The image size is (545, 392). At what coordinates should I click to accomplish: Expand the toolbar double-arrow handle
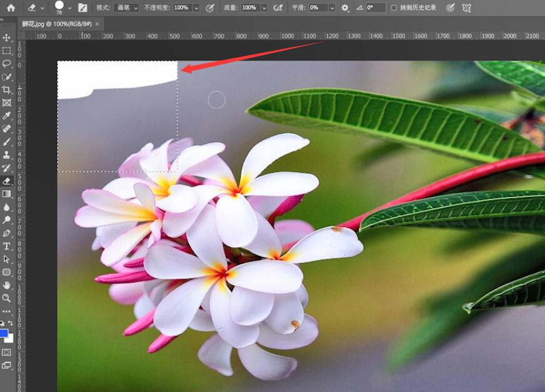point(2,19)
